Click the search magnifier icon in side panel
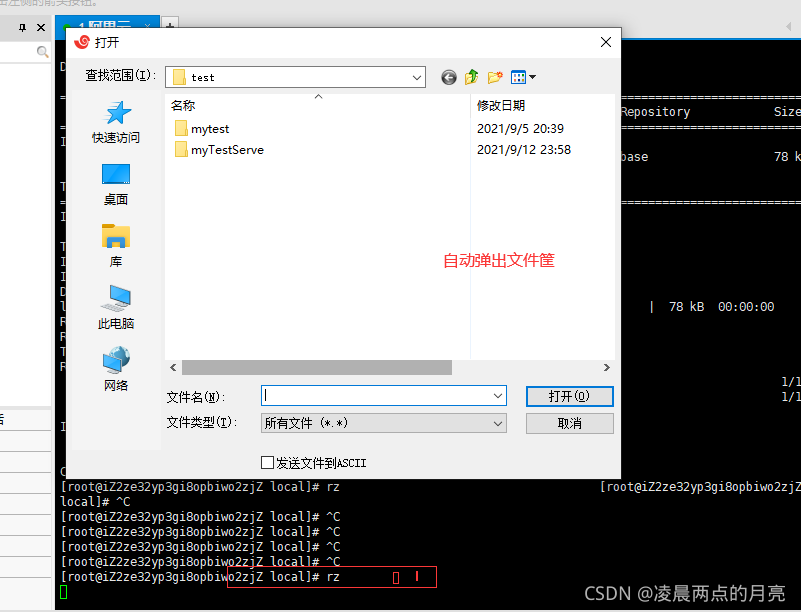Screen dimensions: 801x612 (x=43, y=52)
